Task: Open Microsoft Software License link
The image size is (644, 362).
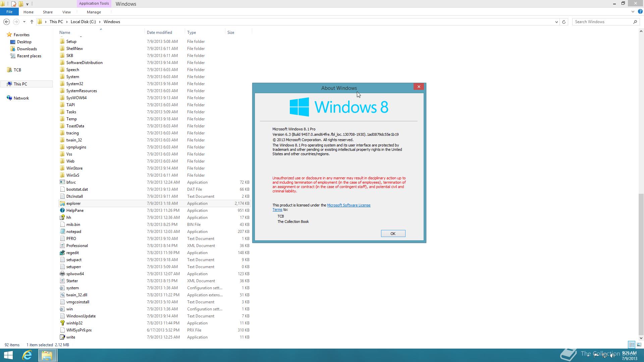Action: (349, 205)
